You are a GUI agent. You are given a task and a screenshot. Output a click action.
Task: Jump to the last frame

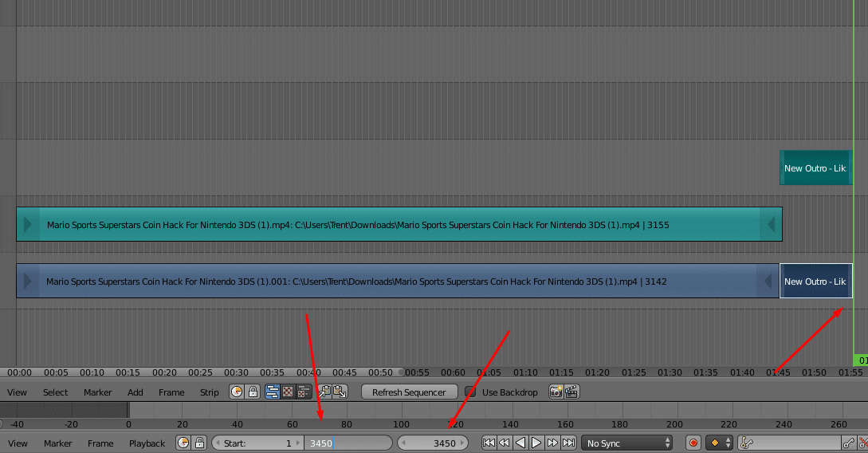point(568,443)
